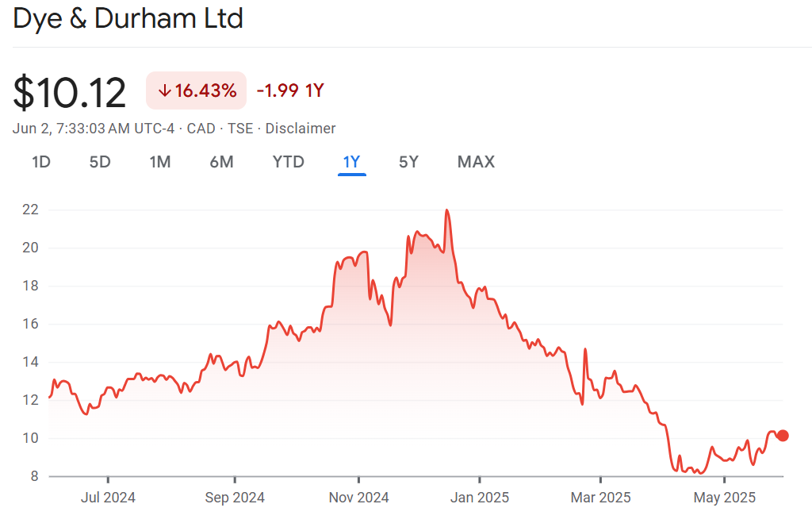
Task: Open the Disclaimer link
Action: 301,129
